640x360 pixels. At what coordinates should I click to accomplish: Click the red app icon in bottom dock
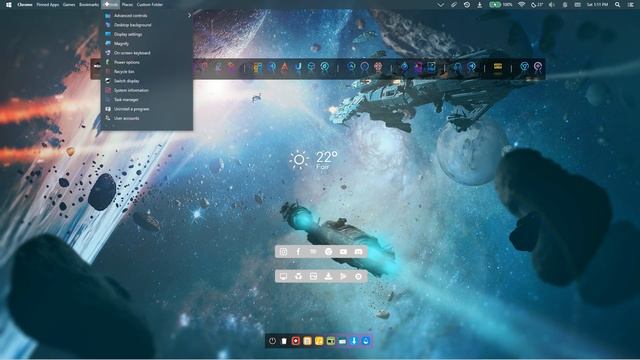(296, 341)
